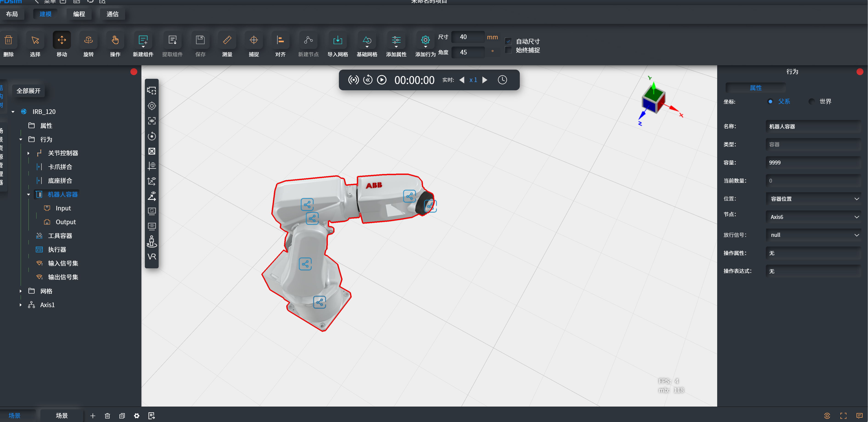Enable the 始终捕捉 checkbox

point(508,50)
